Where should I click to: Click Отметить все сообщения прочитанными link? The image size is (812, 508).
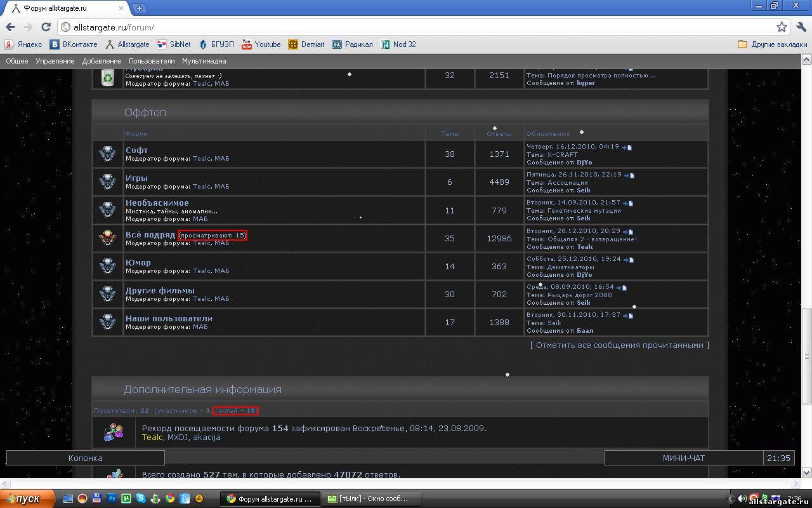[619, 345]
